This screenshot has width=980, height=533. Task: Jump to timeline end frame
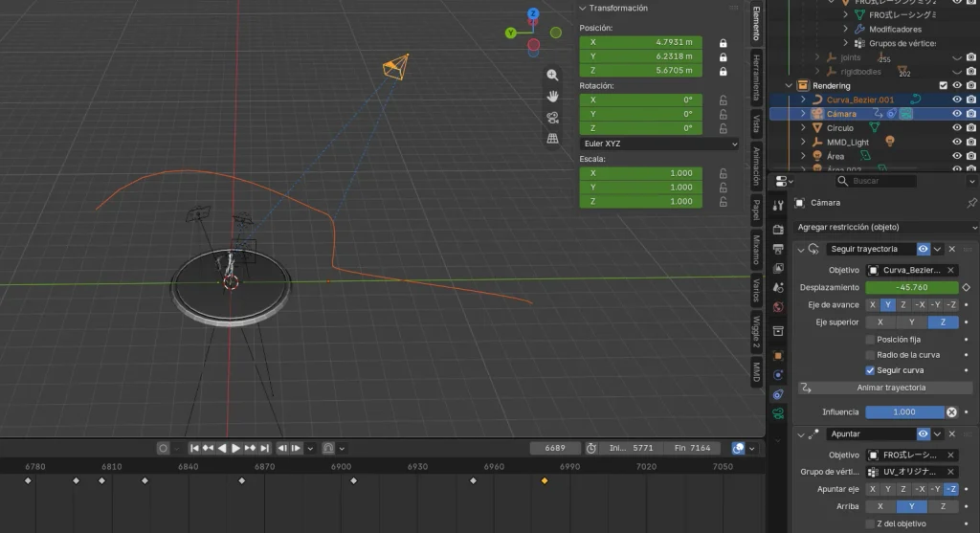pos(264,448)
